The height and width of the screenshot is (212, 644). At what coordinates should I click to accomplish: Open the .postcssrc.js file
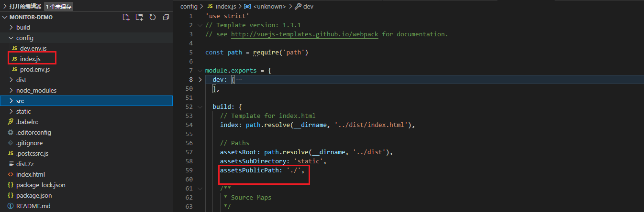33,154
